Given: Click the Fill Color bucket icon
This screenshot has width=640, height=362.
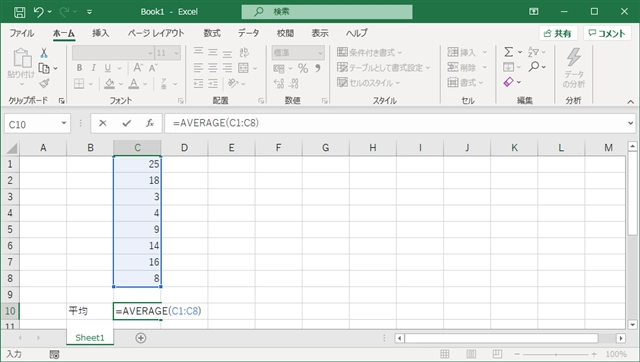Looking at the screenshot, I should tap(109, 84).
